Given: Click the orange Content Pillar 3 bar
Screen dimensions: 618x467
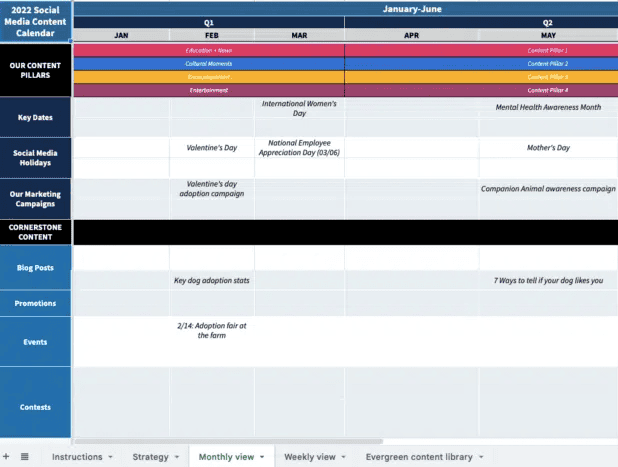Looking at the screenshot, I should (x=547, y=77).
